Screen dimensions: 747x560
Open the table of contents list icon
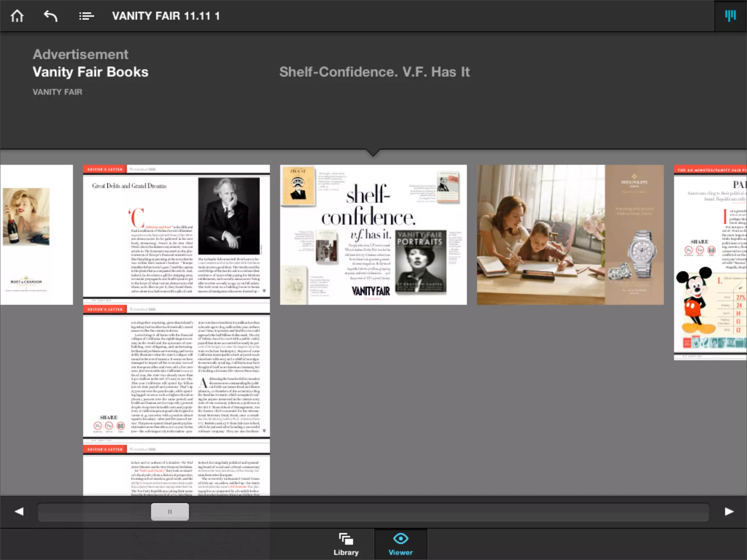[x=86, y=16]
